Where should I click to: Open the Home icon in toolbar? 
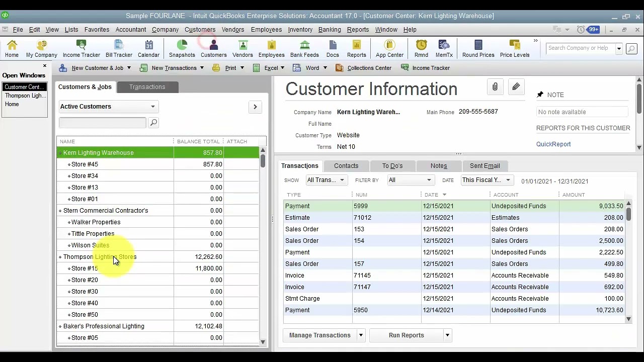12,49
